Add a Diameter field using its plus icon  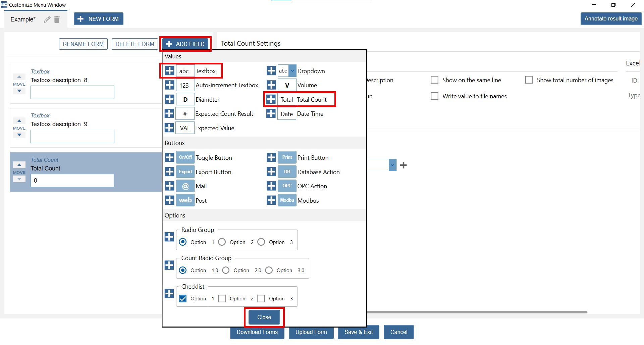[x=169, y=99]
